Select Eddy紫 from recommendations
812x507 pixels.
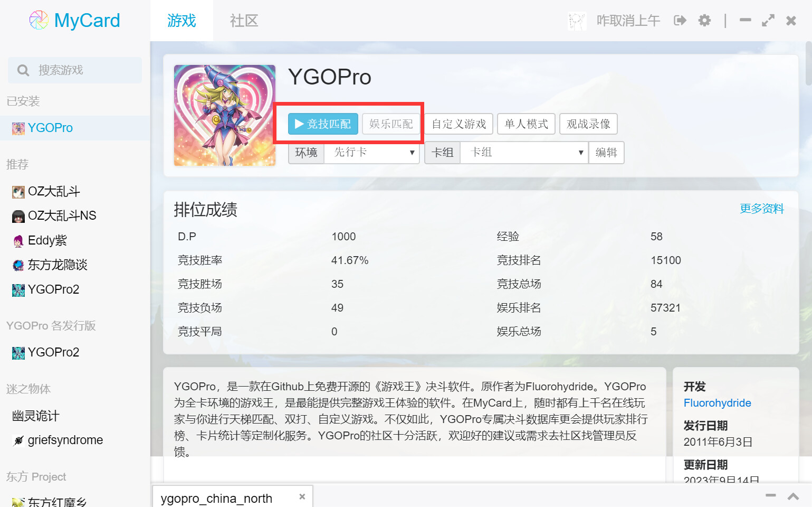coord(47,240)
